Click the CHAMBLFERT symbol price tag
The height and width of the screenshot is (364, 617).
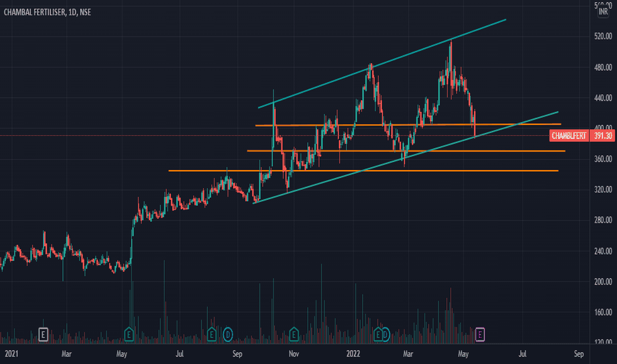click(x=569, y=136)
